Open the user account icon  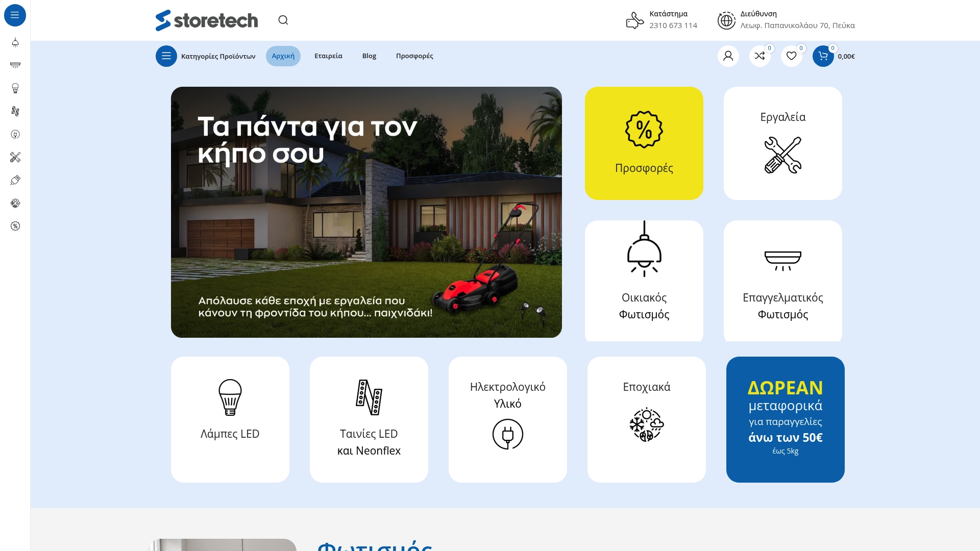(728, 56)
